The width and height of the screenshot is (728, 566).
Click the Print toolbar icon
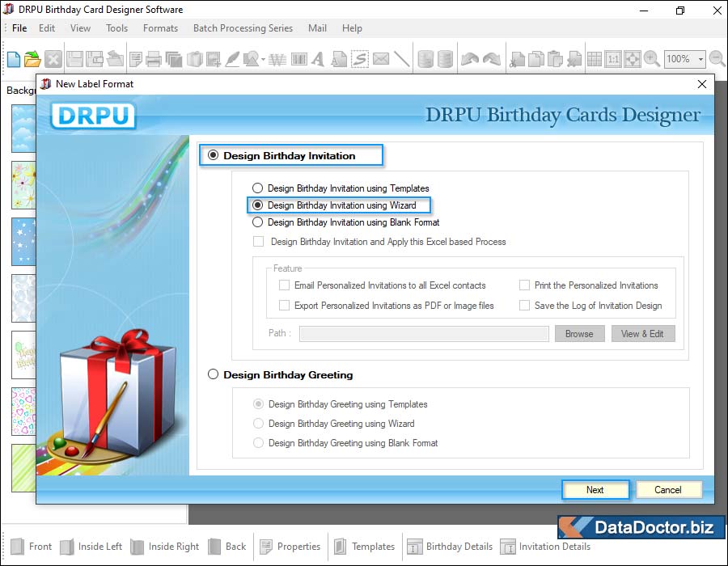click(x=153, y=59)
